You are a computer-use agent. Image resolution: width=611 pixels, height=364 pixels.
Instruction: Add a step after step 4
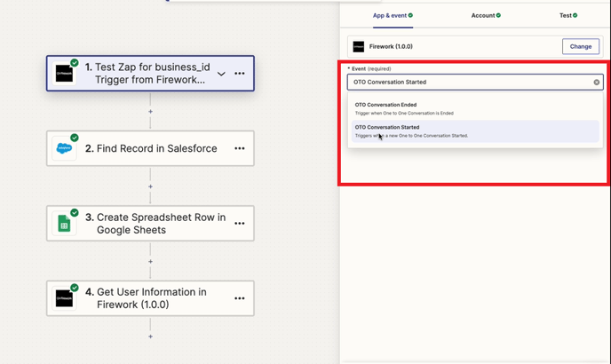150,336
